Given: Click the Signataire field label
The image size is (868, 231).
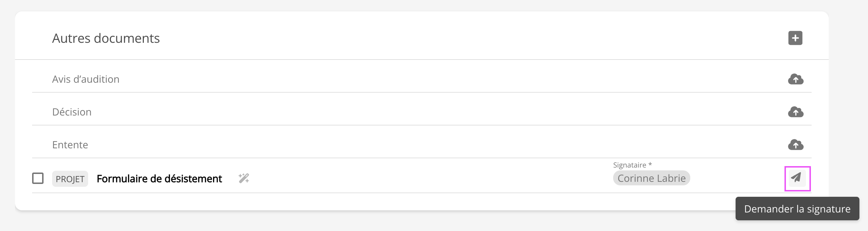Looking at the screenshot, I should pyautogui.click(x=629, y=165).
